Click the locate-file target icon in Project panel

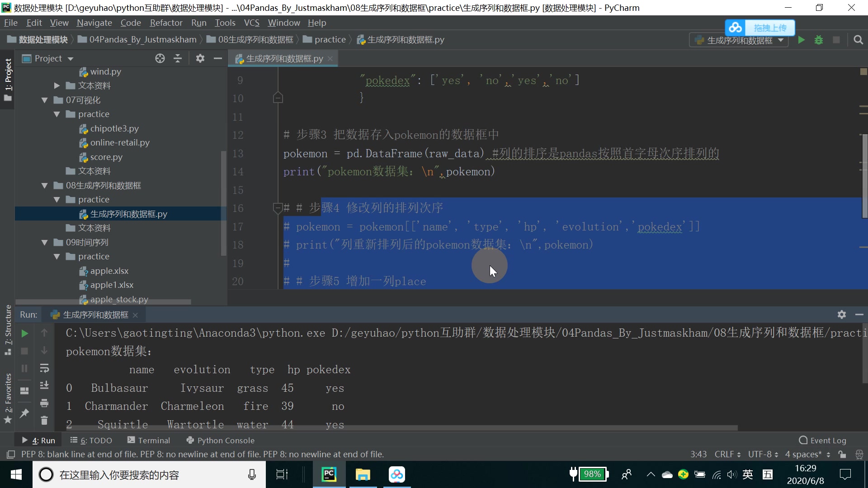pyautogui.click(x=160, y=58)
